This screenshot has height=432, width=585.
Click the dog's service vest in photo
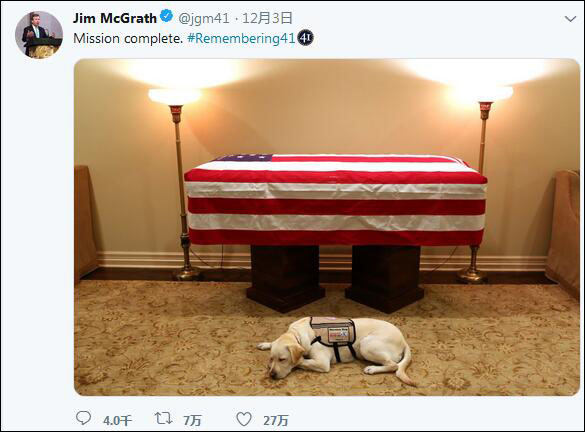pyautogui.click(x=334, y=332)
